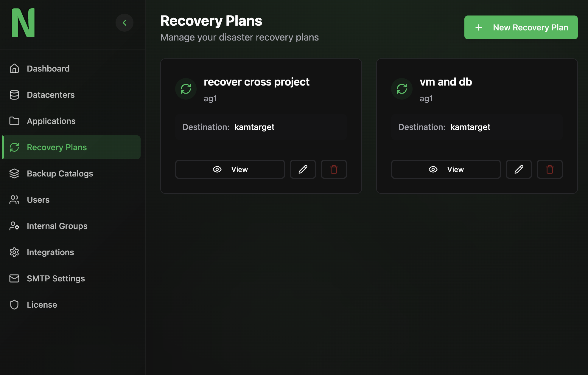Click the sync icon on the recover cross project card

[186, 89]
